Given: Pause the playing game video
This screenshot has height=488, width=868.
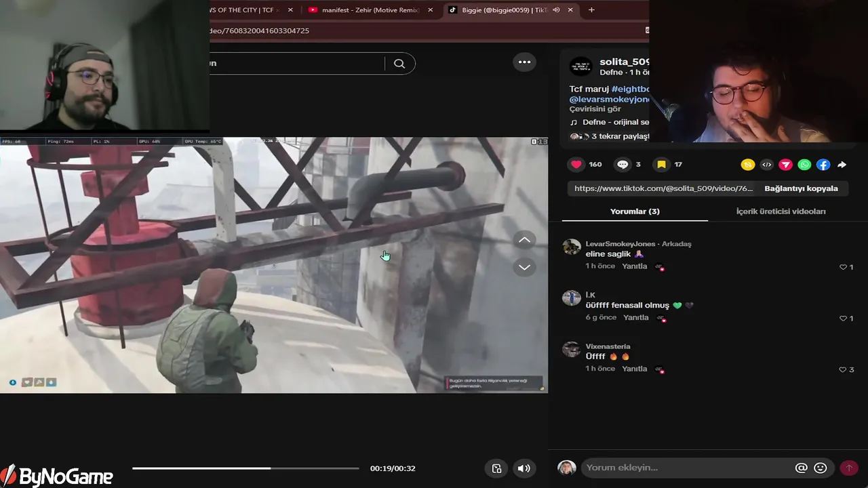Looking at the screenshot, I should tap(274, 265).
